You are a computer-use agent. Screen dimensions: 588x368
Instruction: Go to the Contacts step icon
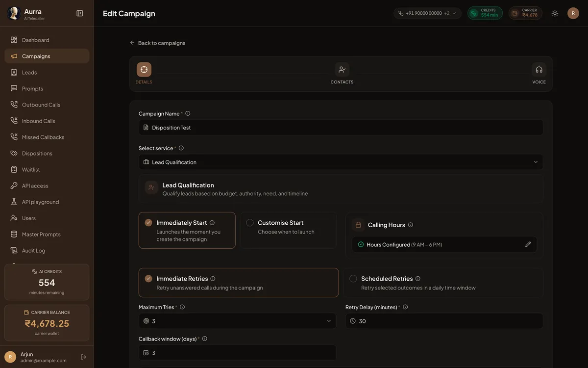pos(342,70)
